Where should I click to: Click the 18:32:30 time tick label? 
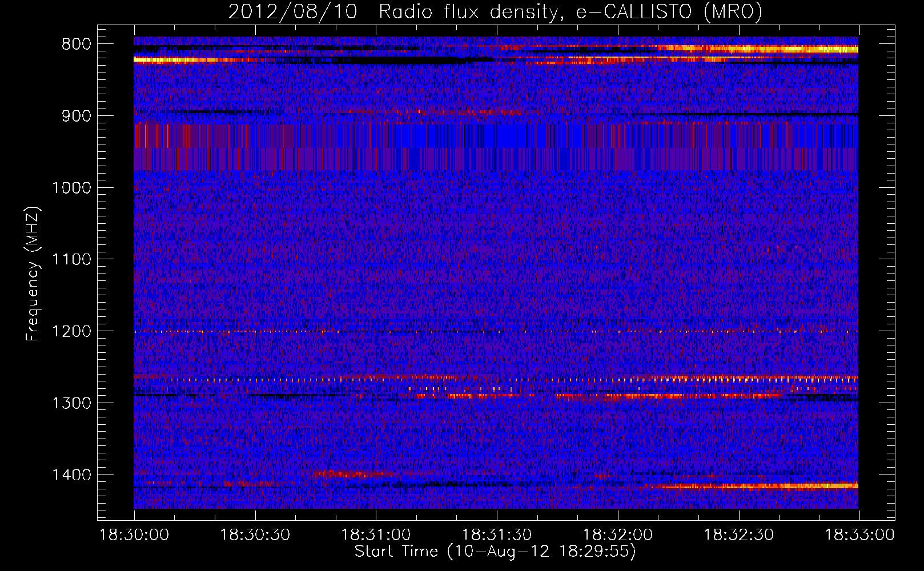click(x=739, y=535)
